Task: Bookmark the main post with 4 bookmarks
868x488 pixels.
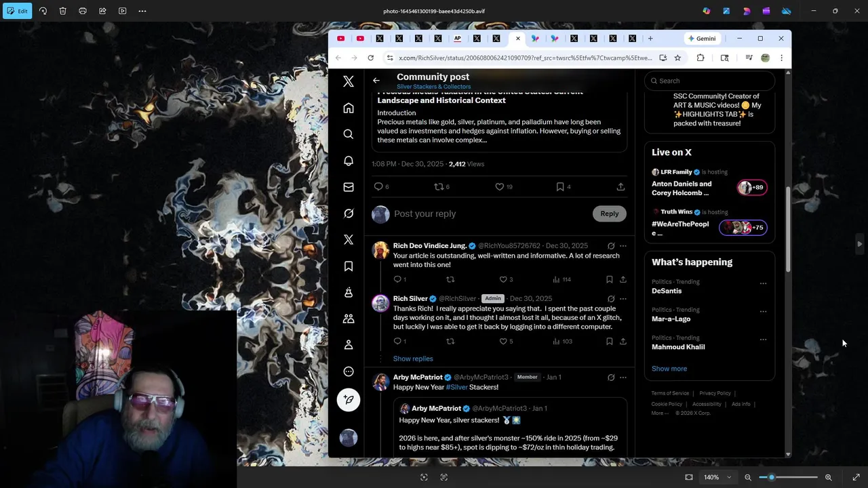Action: pos(564,186)
